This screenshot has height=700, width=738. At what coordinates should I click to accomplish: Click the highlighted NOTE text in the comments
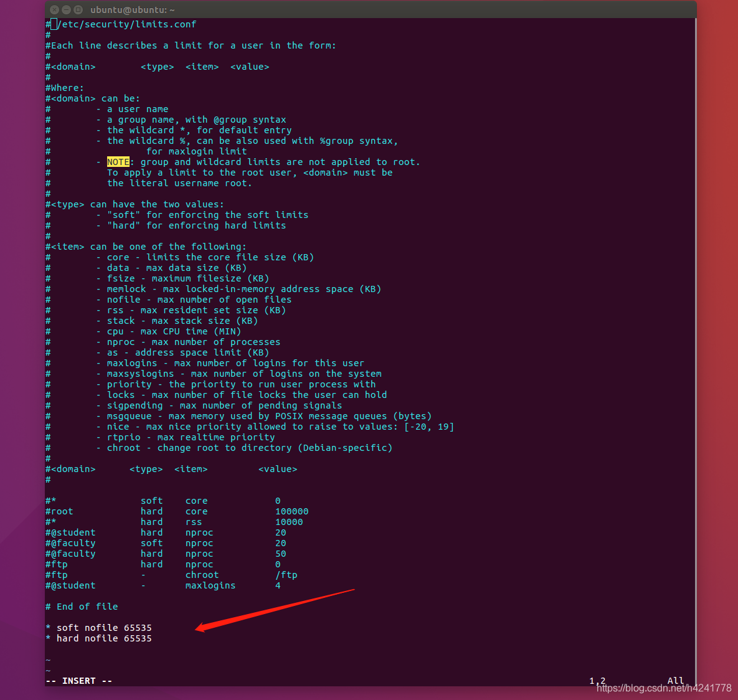118,162
